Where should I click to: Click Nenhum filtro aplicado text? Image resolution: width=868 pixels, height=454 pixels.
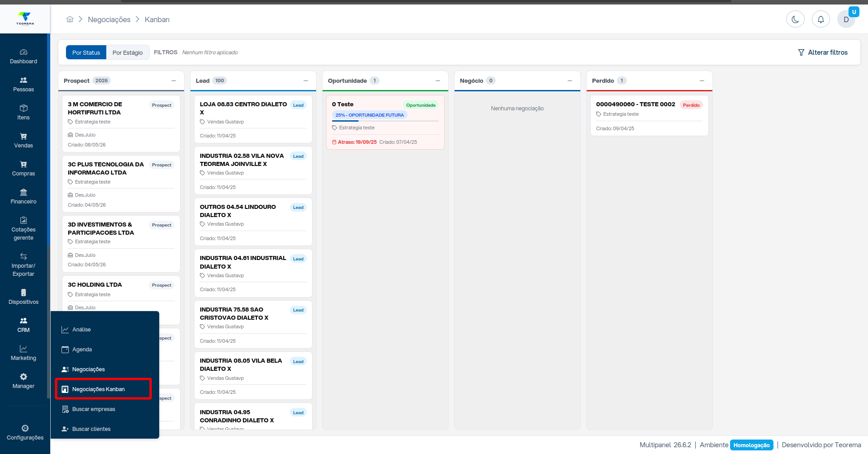point(210,52)
